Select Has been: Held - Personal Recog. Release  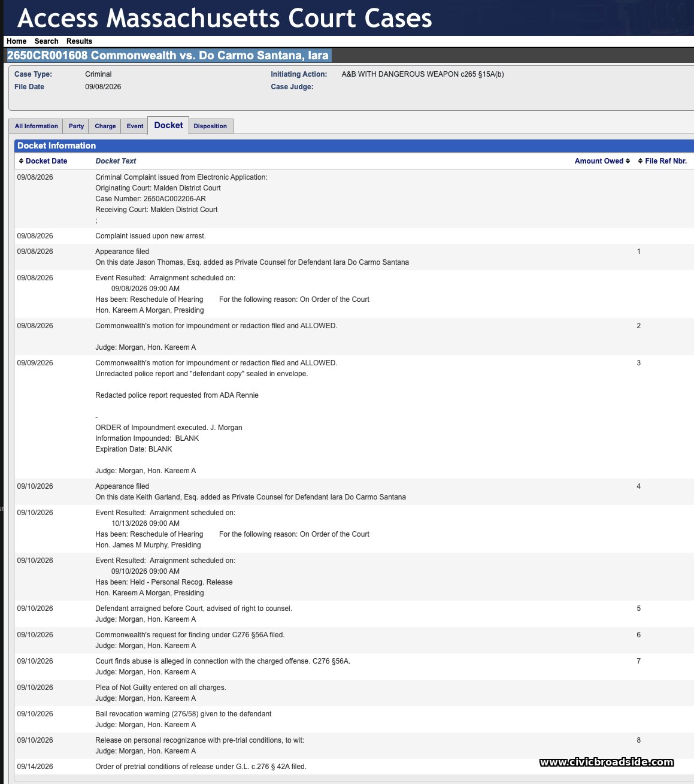coord(164,582)
